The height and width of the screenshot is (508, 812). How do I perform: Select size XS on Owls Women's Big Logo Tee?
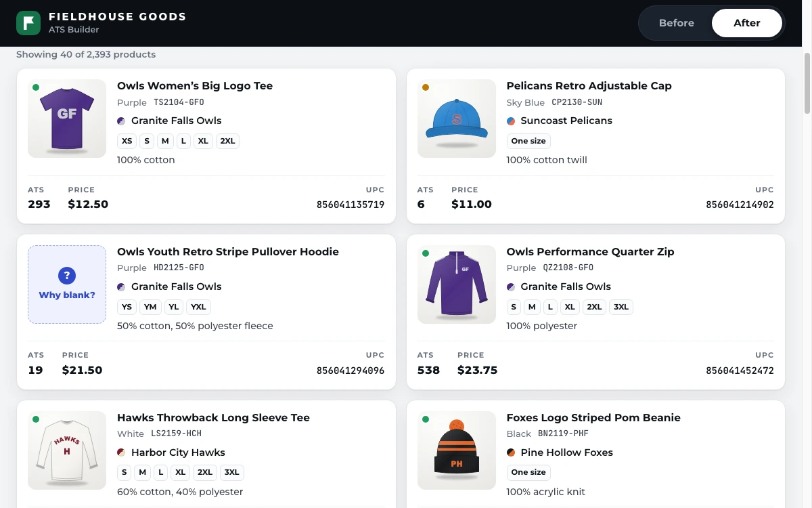(x=127, y=141)
